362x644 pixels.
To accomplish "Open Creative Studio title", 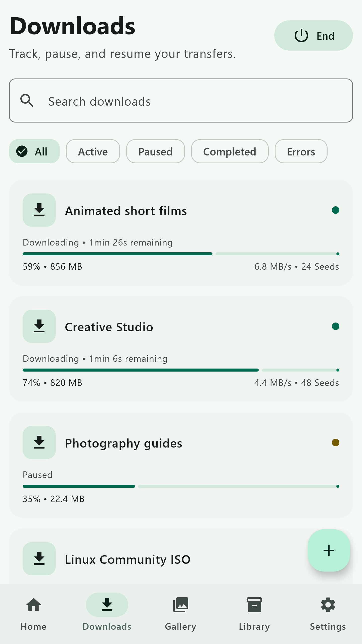I will point(109,327).
